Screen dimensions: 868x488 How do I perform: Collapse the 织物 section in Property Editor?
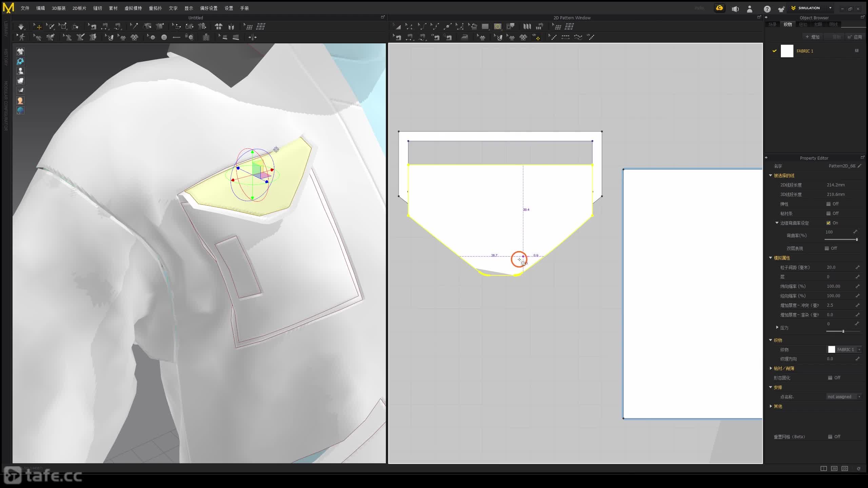770,340
